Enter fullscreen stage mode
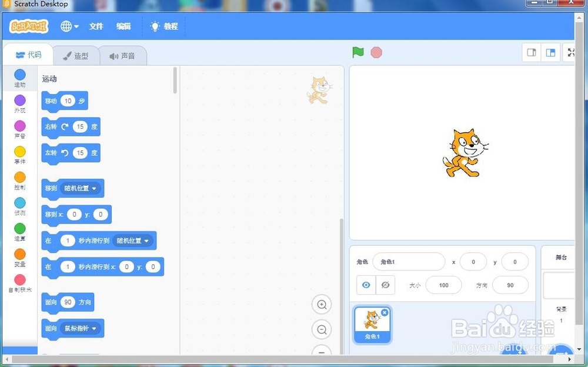This screenshot has width=588, height=367. pyautogui.click(x=570, y=52)
